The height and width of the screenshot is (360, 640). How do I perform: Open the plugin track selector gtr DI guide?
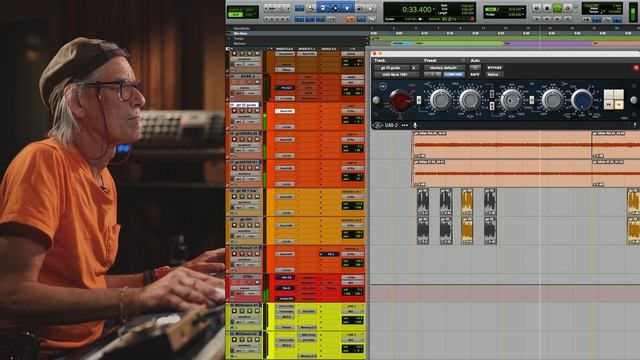tap(392, 68)
